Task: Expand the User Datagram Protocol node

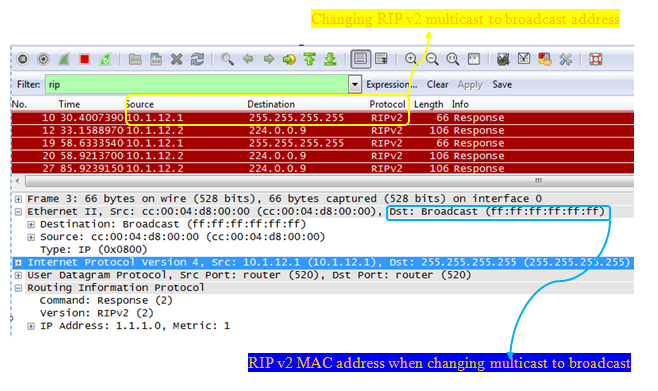Action: [18, 276]
